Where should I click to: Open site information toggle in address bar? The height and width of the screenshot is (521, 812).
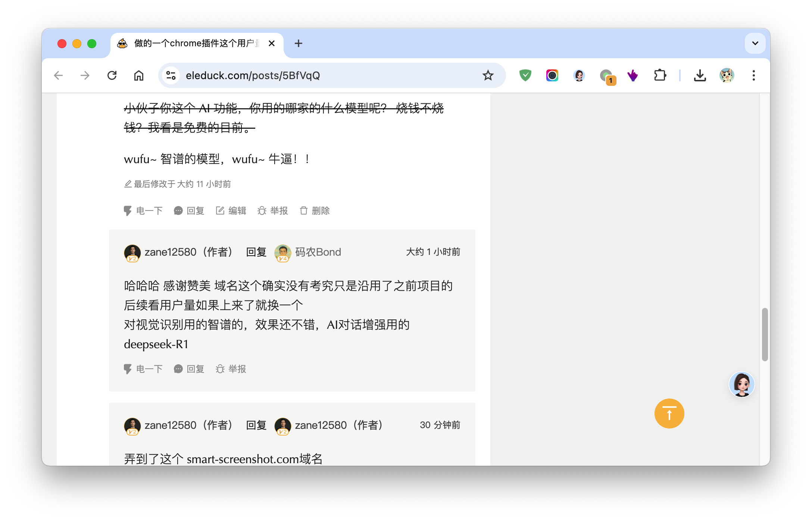coord(171,75)
